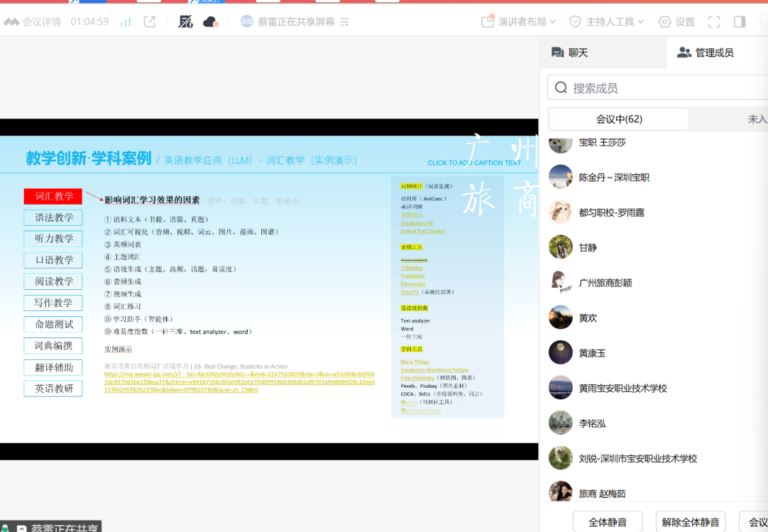This screenshot has height=532, width=768.
Task: Click 甘静's avatar in member list
Action: coord(561,247)
